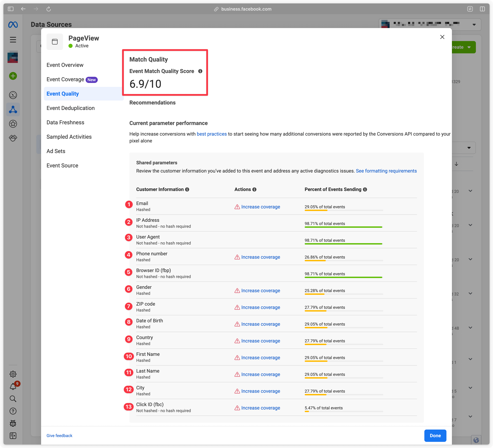The width and height of the screenshot is (493, 448).
Task: Open the business account dropdown at top
Action: [430, 24]
